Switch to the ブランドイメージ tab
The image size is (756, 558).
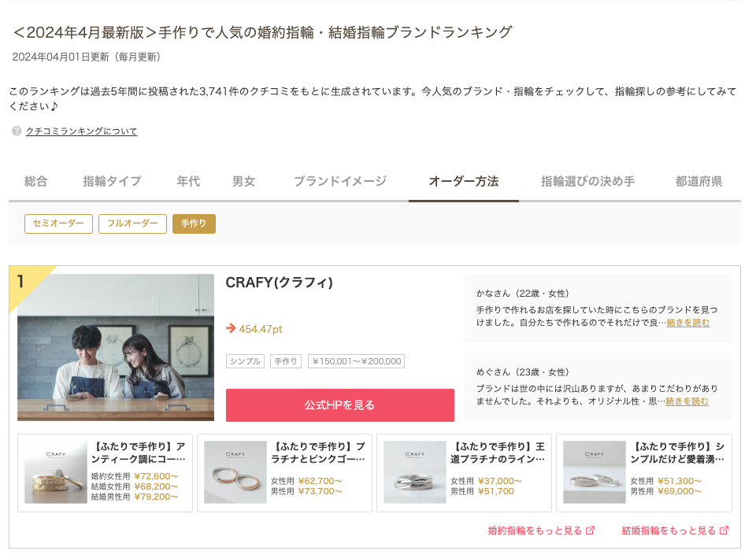click(x=340, y=182)
